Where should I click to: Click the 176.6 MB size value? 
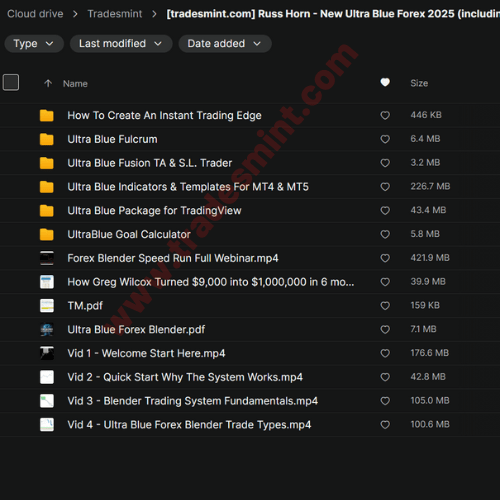430,353
